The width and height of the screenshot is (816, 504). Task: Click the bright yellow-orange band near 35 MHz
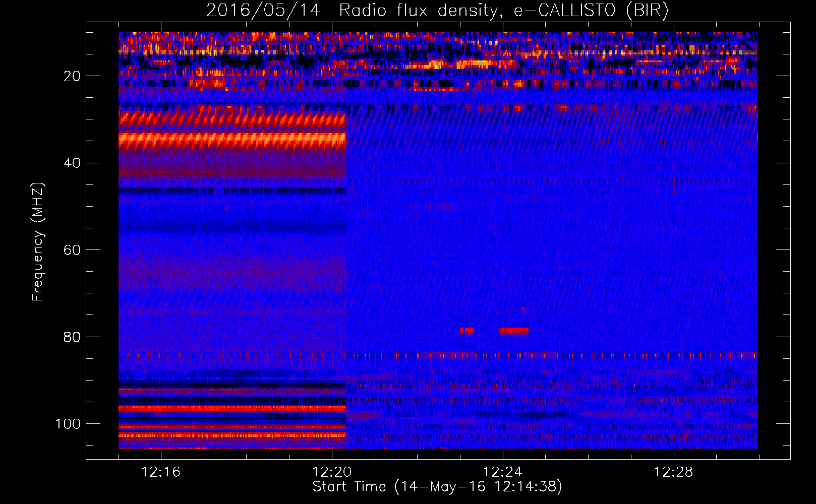(232, 140)
